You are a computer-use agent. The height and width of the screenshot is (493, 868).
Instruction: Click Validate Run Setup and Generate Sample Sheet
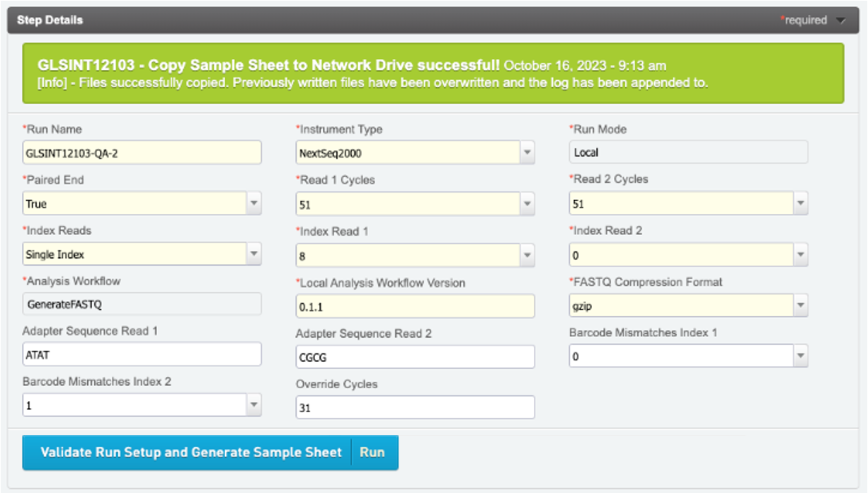point(190,453)
